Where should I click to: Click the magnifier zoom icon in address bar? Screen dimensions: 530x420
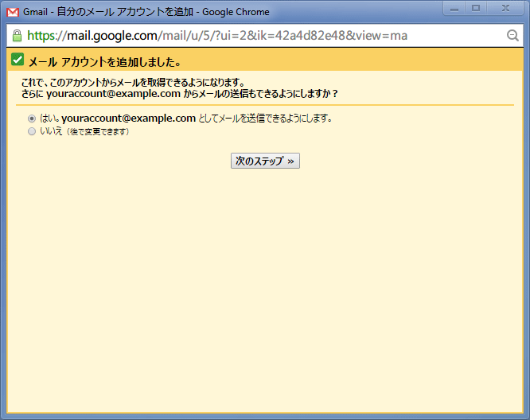pos(512,36)
